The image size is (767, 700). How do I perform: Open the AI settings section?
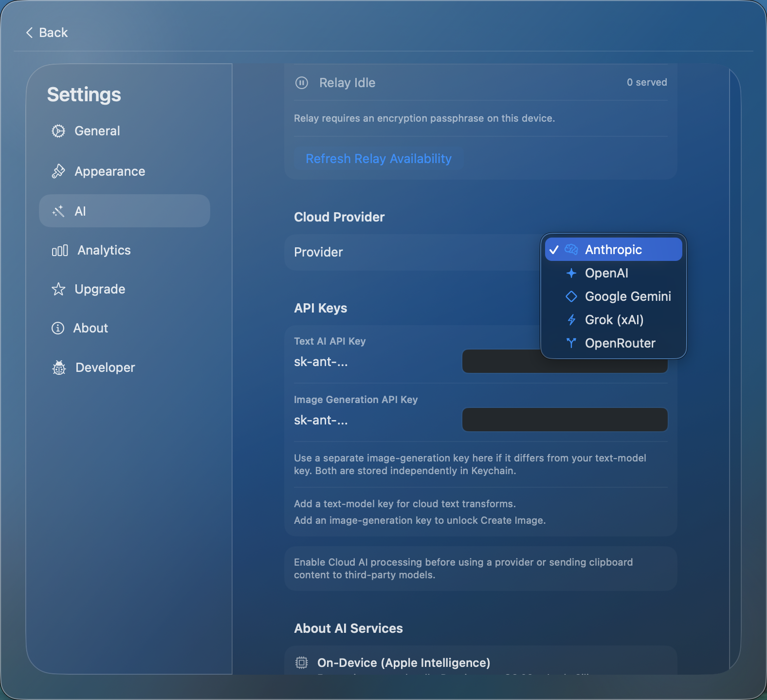(x=125, y=211)
